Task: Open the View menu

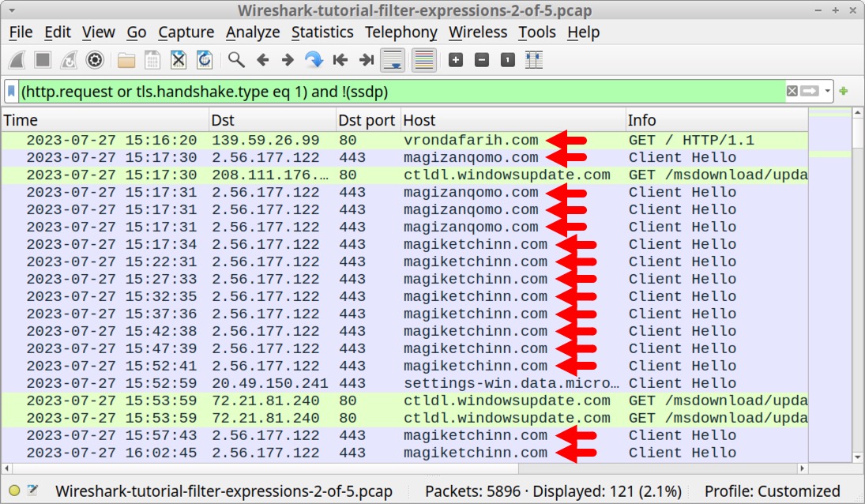Action: [98, 32]
